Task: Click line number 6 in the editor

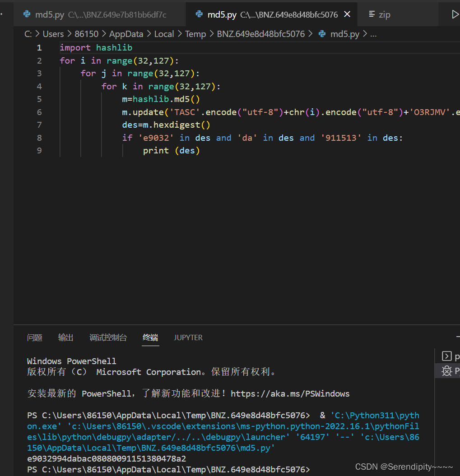Action: click(x=39, y=112)
